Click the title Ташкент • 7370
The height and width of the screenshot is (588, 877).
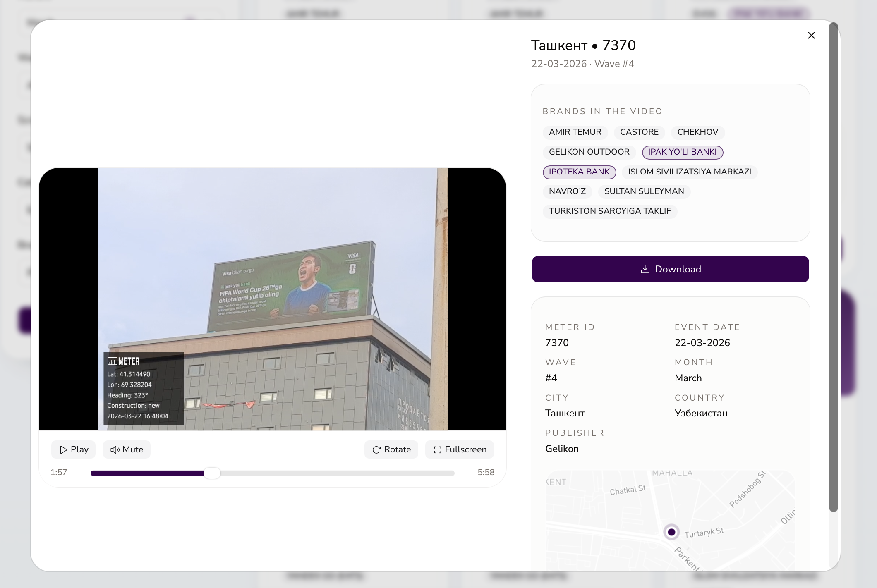pyautogui.click(x=583, y=45)
